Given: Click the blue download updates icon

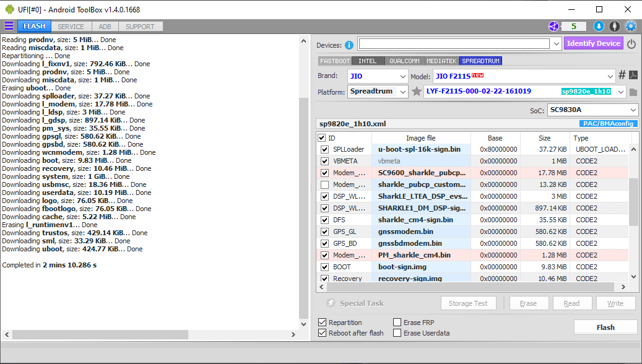Looking at the screenshot, I should click(x=599, y=26).
